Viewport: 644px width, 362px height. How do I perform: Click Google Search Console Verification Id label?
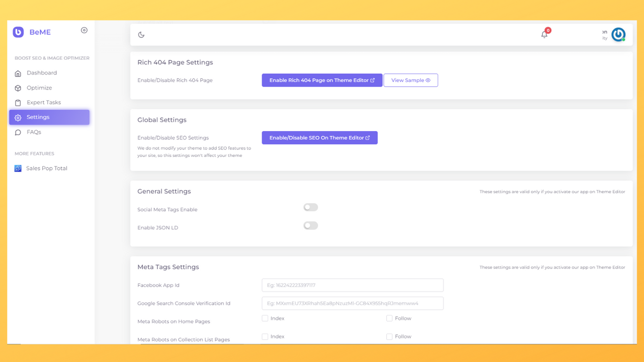(x=184, y=303)
